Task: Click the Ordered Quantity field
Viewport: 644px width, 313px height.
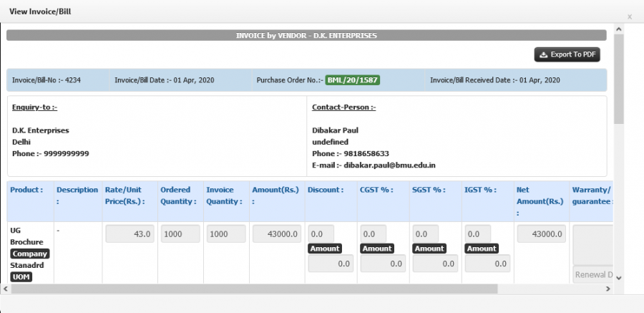Action: (x=180, y=233)
